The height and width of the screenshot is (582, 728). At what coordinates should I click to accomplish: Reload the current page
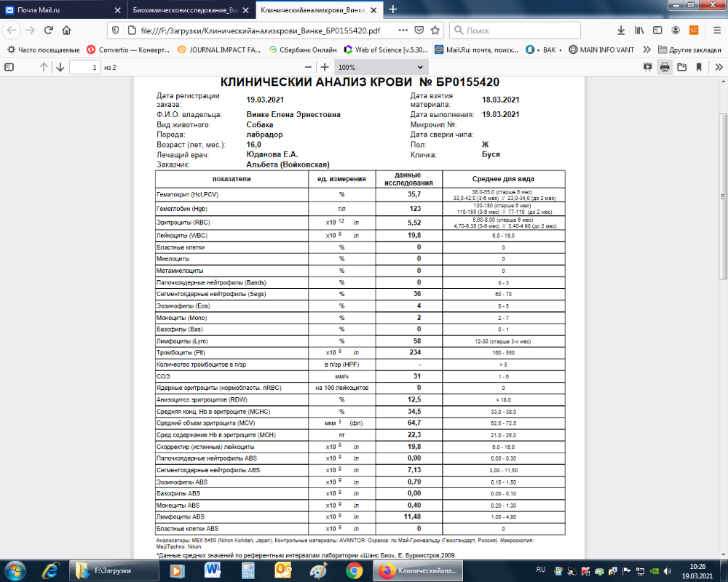click(x=49, y=31)
